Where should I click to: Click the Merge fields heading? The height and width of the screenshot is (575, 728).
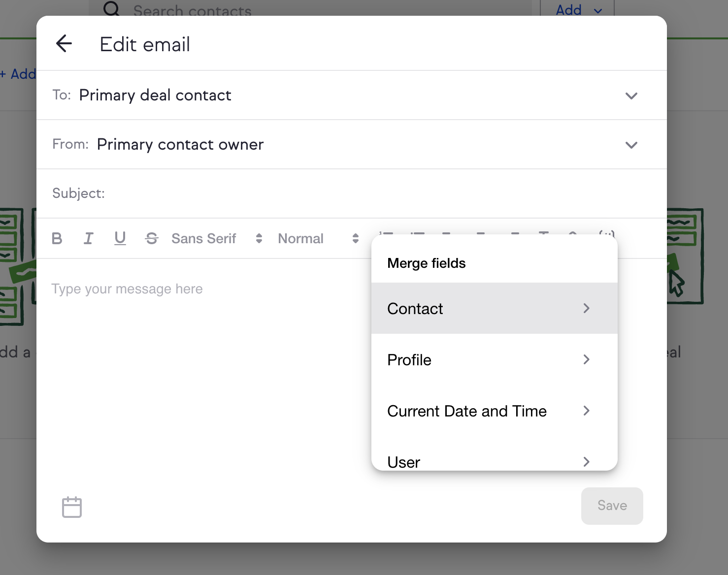[427, 263]
